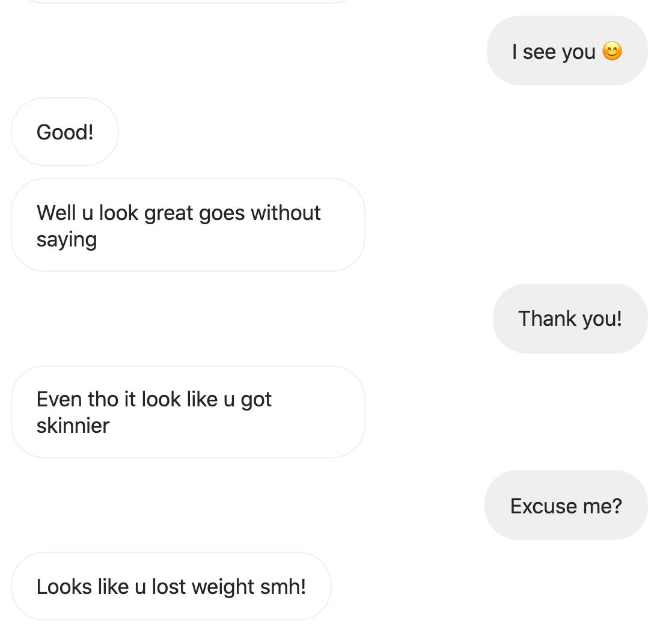Click the "Good!" message bubble
This screenshot has width=672, height=630.
(x=65, y=132)
